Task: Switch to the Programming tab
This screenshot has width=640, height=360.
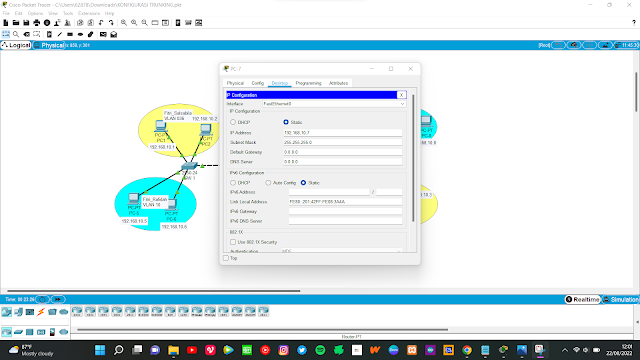Action: click(x=309, y=83)
